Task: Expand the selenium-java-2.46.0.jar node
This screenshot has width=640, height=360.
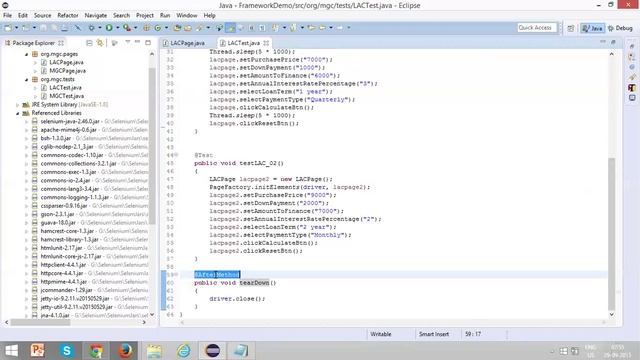Action: (27, 121)
